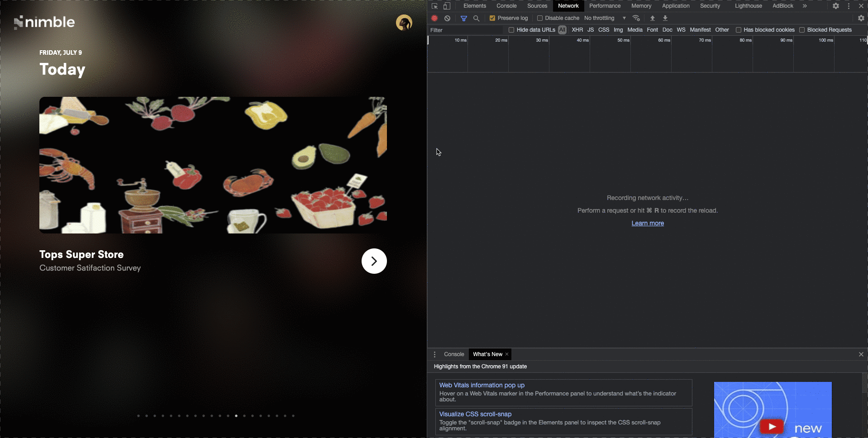Toggle the network filter funnel icon

[x=464, y=18]
